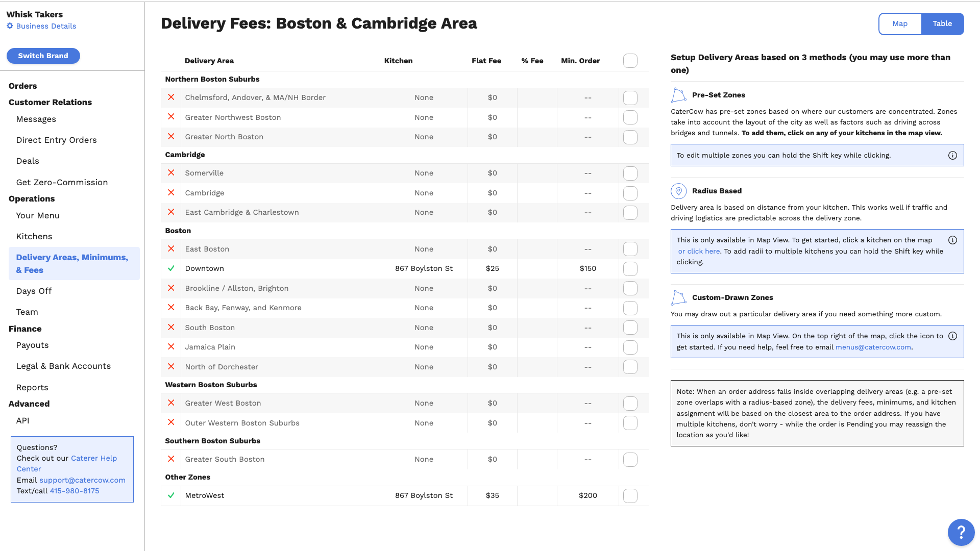Viewport: 980px width, 551px height.
Task: Click the info icon in Radius Based tip box
Action: coord(952,240)
